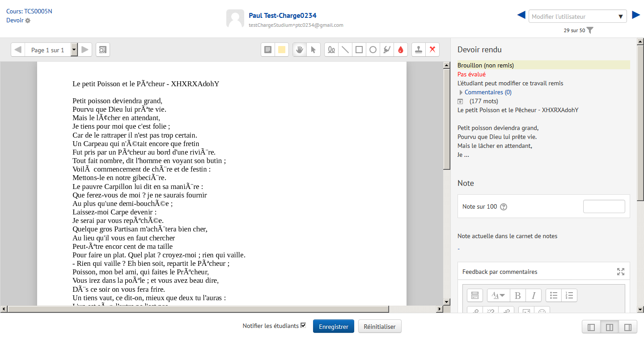The image size is (644, 340).
Task: Insert a bulleted list in feedback editor
Action: [554, 295]
